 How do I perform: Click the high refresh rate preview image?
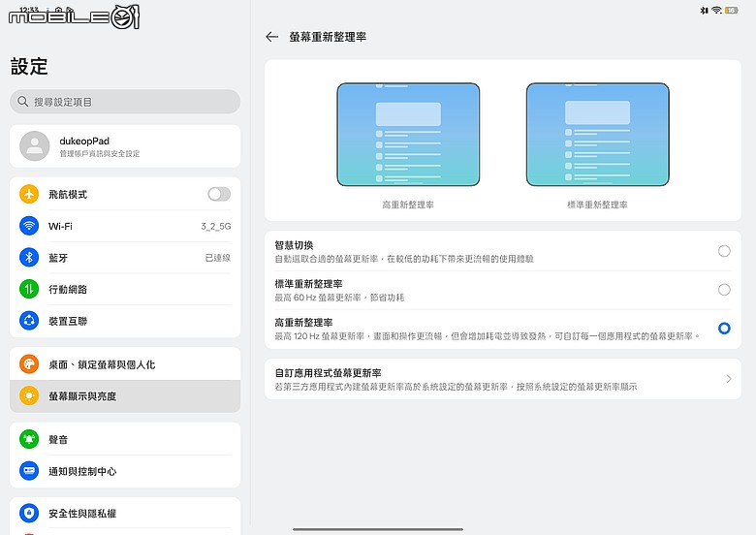coord(408,135)
